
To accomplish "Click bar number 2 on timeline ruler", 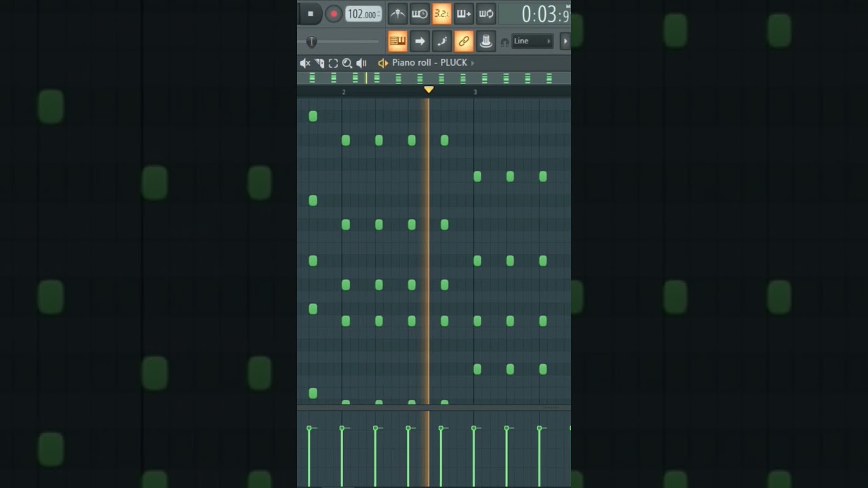I will [x=344, y=92].
